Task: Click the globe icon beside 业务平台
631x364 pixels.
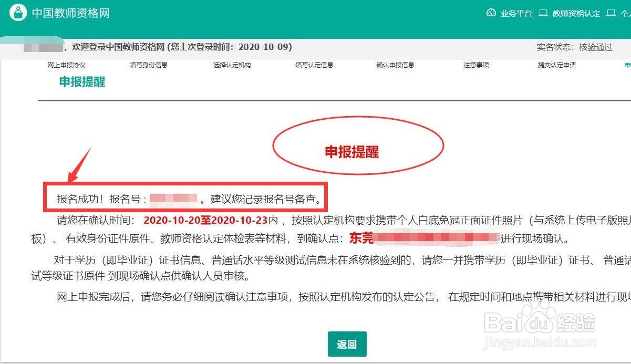Action: coord(490,13)
